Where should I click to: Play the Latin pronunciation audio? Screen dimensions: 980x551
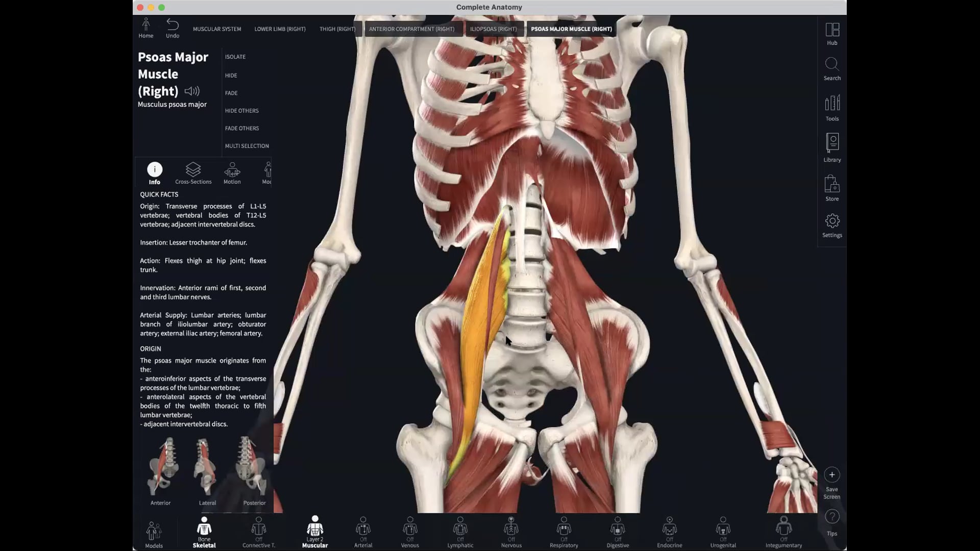click(x=192, y=91)
